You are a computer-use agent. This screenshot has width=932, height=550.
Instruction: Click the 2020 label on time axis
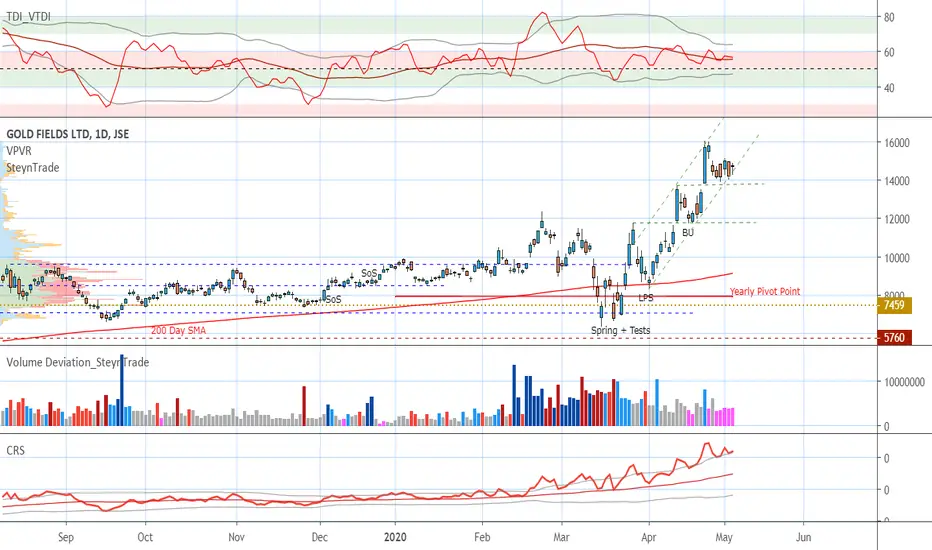[x=395, y=537]
